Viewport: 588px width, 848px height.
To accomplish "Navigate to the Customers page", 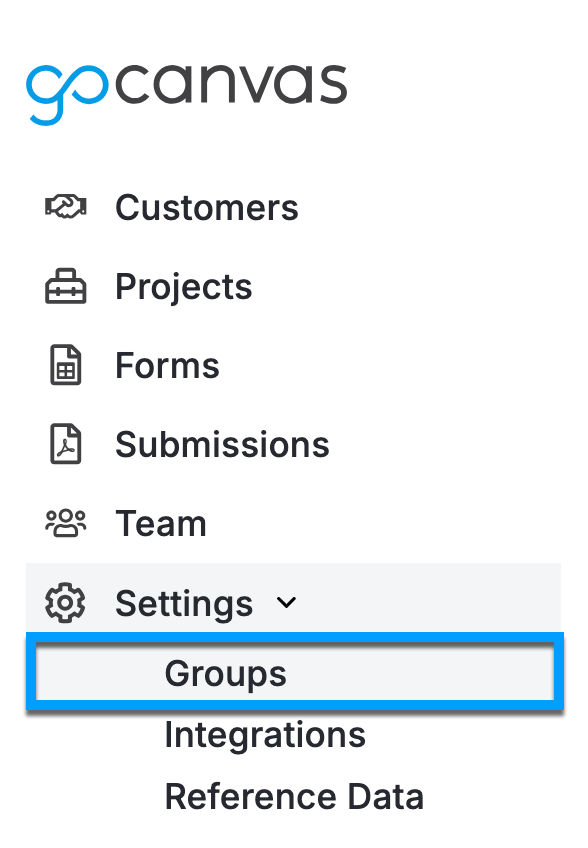I will point(207,207).
